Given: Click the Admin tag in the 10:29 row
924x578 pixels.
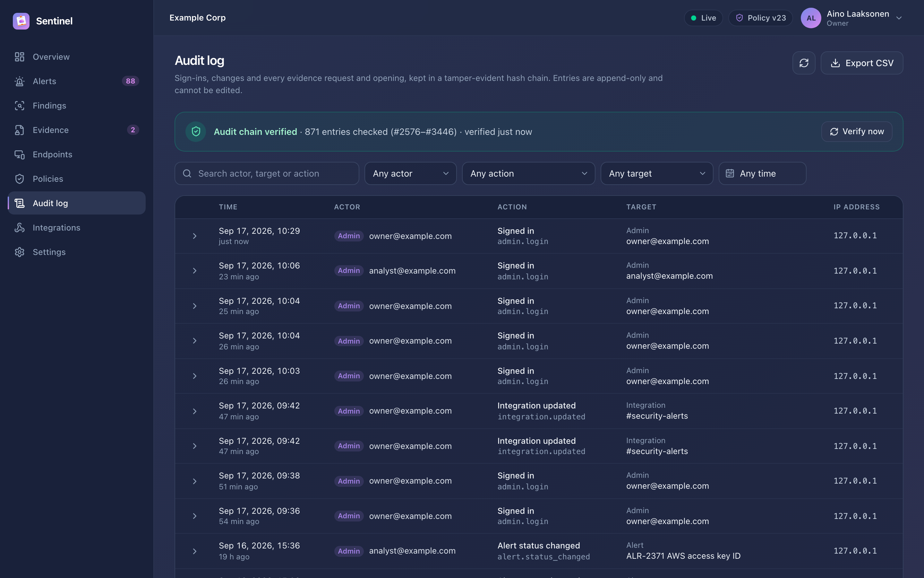Looking at the screenshot, I should coord(349,236).
